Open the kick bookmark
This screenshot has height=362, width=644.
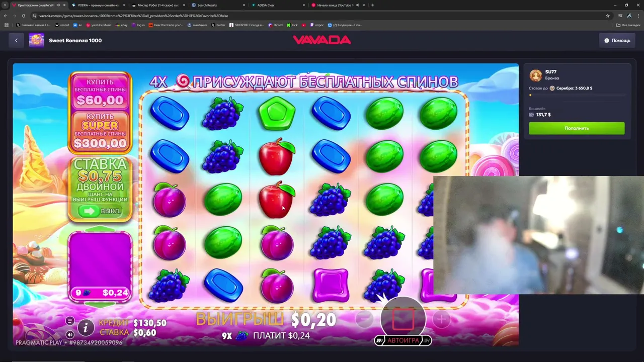pos(293,25)
